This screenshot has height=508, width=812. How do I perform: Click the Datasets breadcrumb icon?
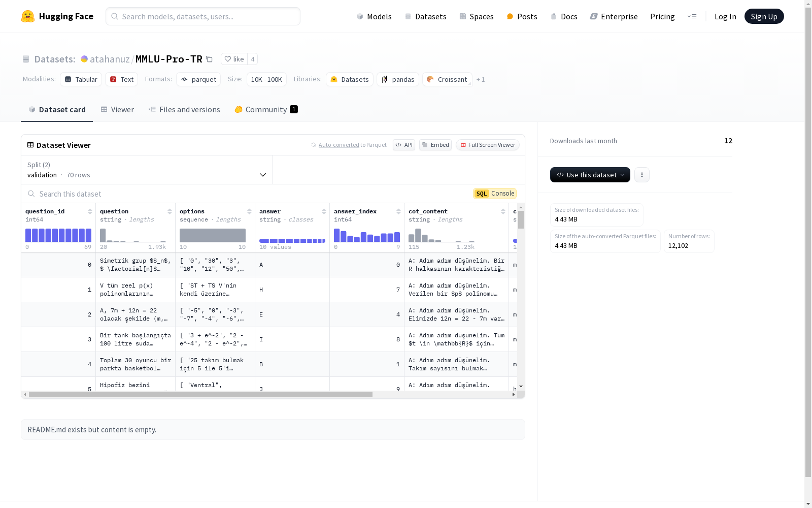(x=26, y=59)
